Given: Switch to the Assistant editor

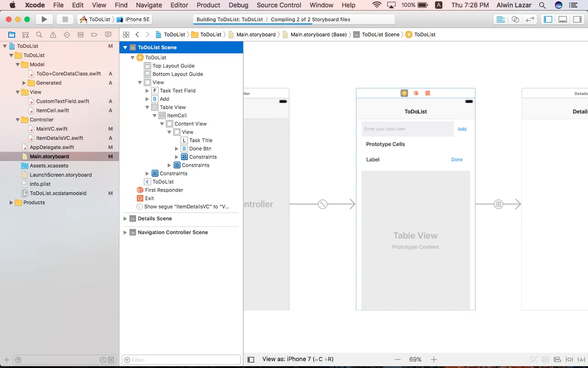Looking at the screenshot, I should click(x=515, y=19).
